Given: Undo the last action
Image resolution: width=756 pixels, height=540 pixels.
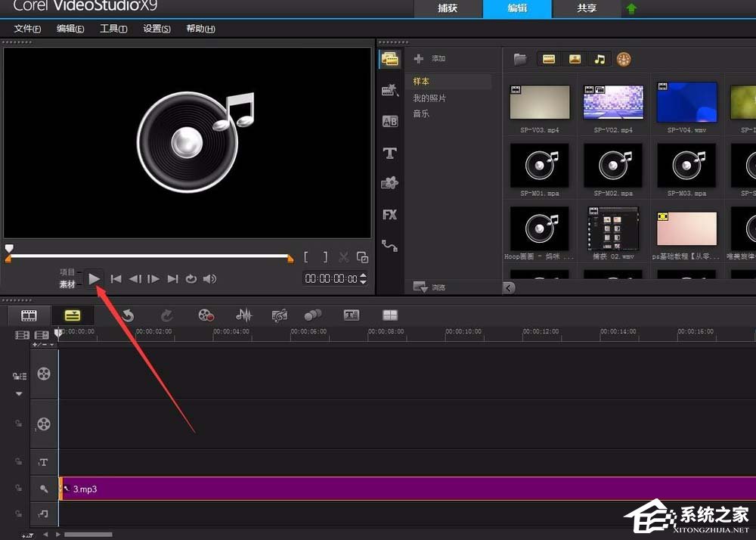Looking at the screenshot, I should 128,316.
